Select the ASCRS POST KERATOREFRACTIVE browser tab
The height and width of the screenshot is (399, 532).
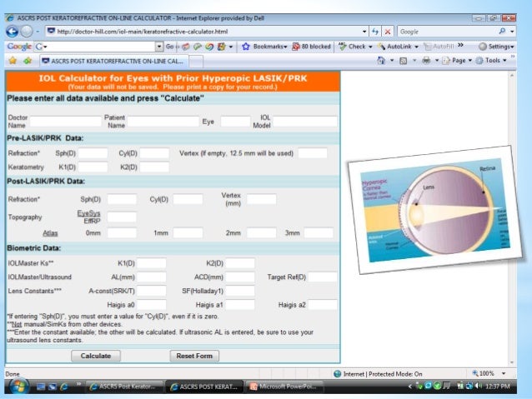(113, 61)
